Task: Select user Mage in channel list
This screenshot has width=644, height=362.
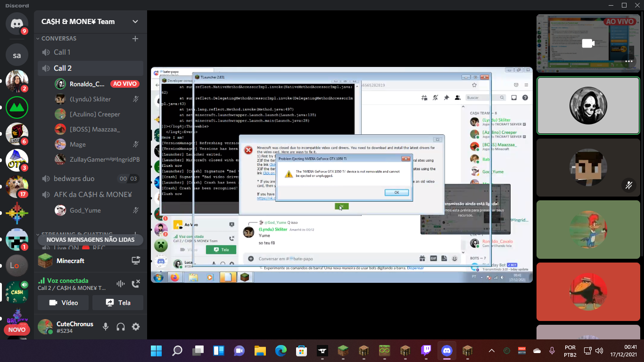Action: [x=98, y=144]
